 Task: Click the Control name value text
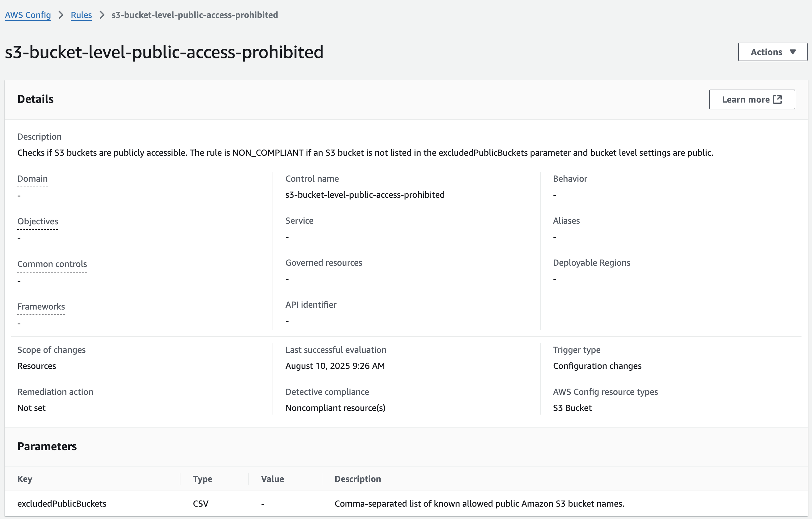pos(365,195)
